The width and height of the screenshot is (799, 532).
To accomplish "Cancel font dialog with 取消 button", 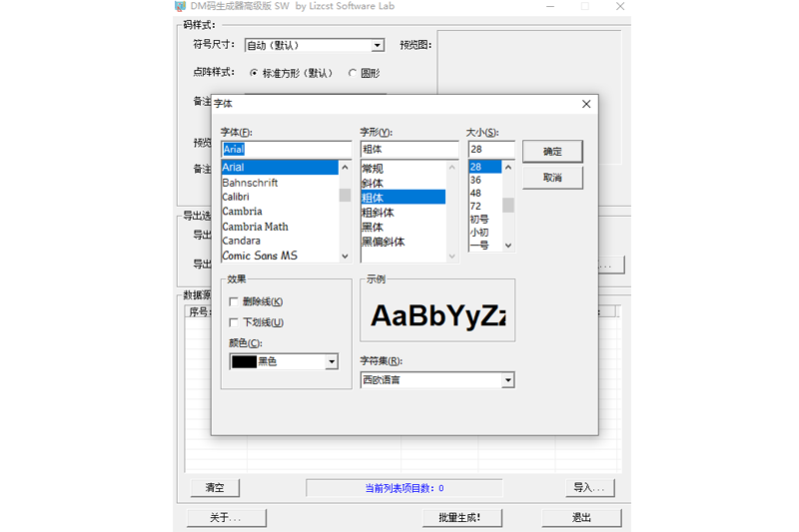I will pyautogui.click(x=552, y=178).
